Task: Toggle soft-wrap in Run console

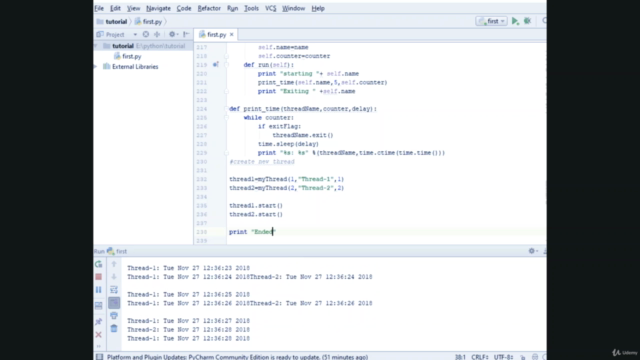Action: (114, 290)
